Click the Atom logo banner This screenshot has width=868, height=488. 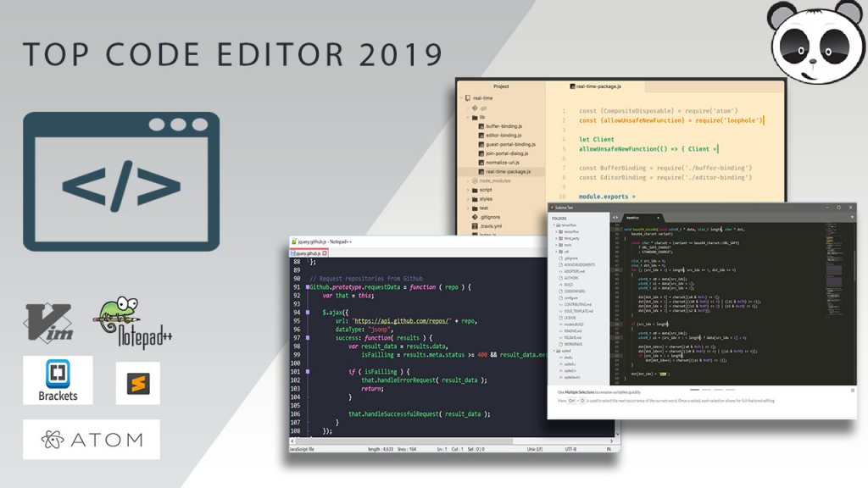pos(91,439)
